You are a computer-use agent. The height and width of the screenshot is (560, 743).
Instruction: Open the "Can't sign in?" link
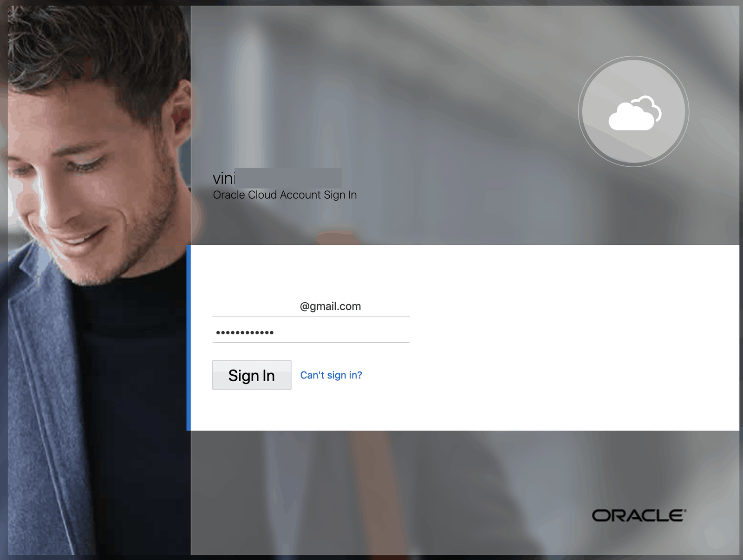tap(331, 375)
